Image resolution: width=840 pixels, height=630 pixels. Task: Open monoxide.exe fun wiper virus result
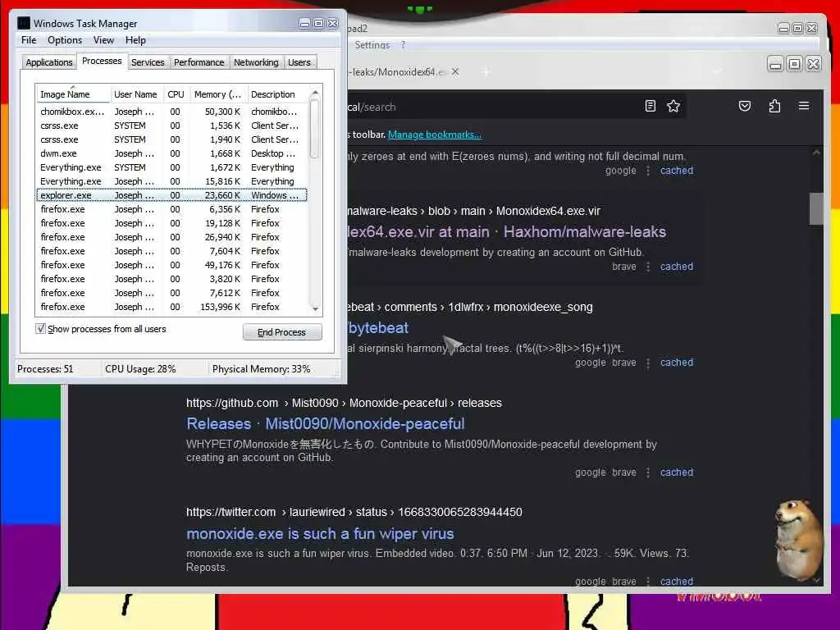tap(320, 533)
